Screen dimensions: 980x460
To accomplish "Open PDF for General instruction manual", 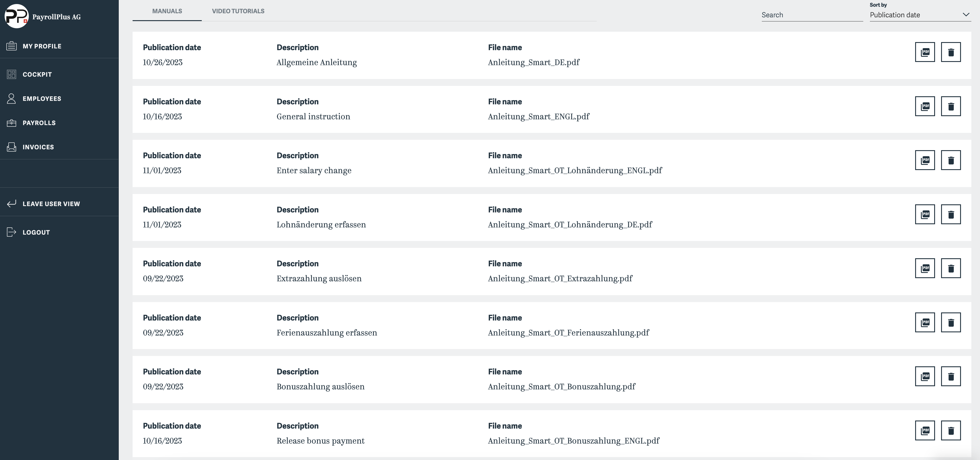I will click(x=925, y=106).
